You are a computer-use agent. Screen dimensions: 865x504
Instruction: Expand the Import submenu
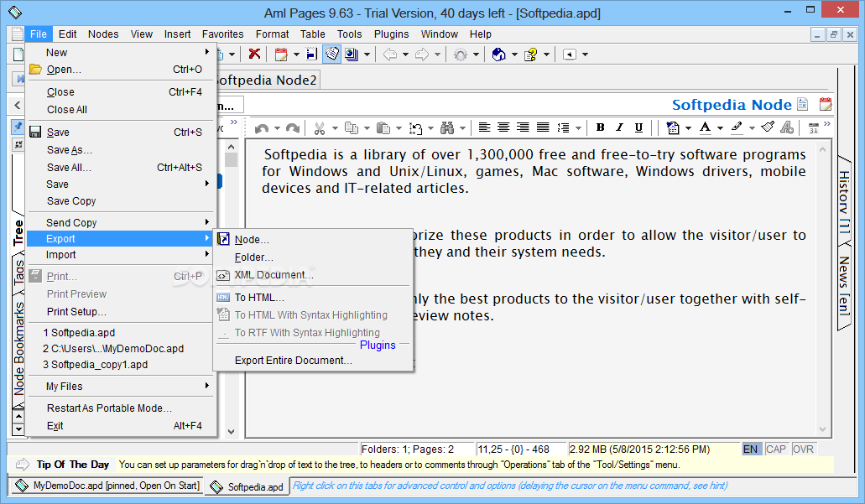[x=120, y=255]
